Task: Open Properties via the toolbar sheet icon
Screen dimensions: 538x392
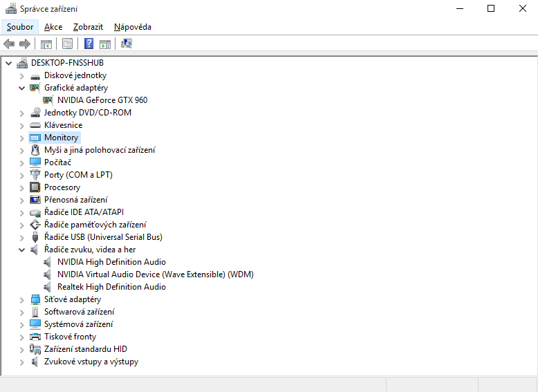Action: [67, 44]
